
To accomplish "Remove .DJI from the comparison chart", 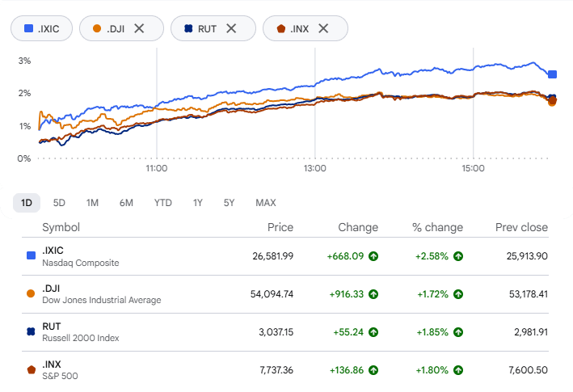I will [139, 28].
